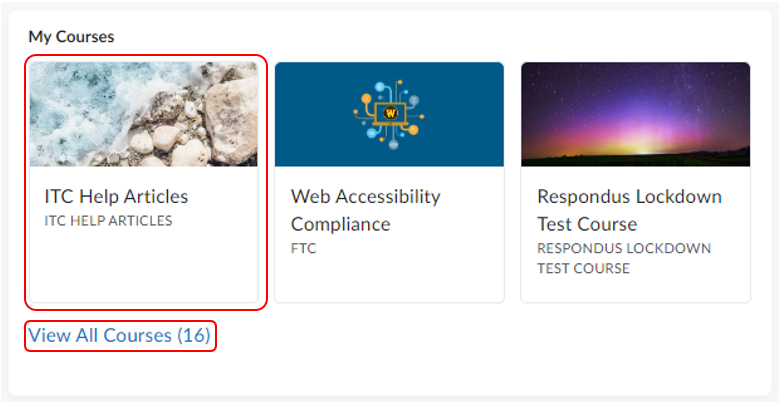
Task: Click the uppercase ITC HELP ARTICLES subtitle
Action: 108,221
